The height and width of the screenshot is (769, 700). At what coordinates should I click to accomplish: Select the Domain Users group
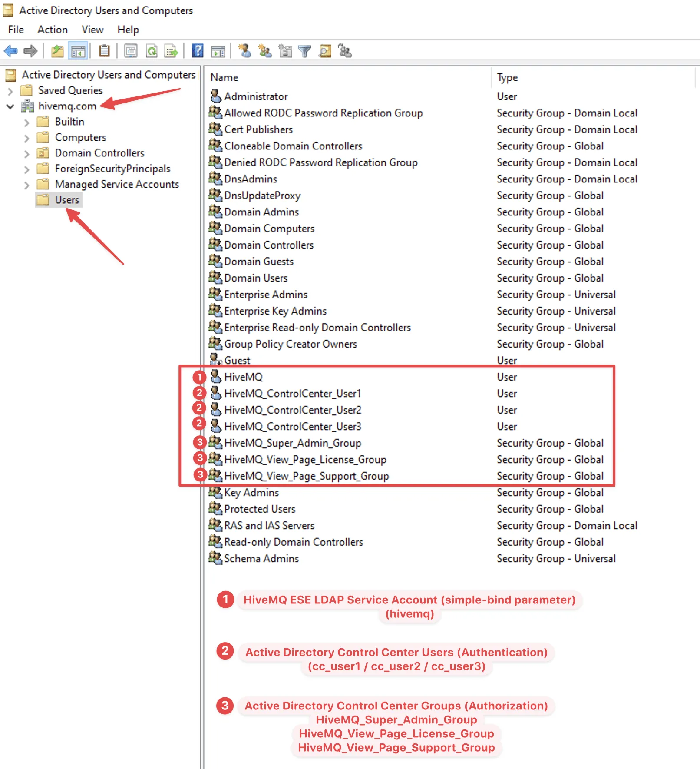(x=256, y=278)
